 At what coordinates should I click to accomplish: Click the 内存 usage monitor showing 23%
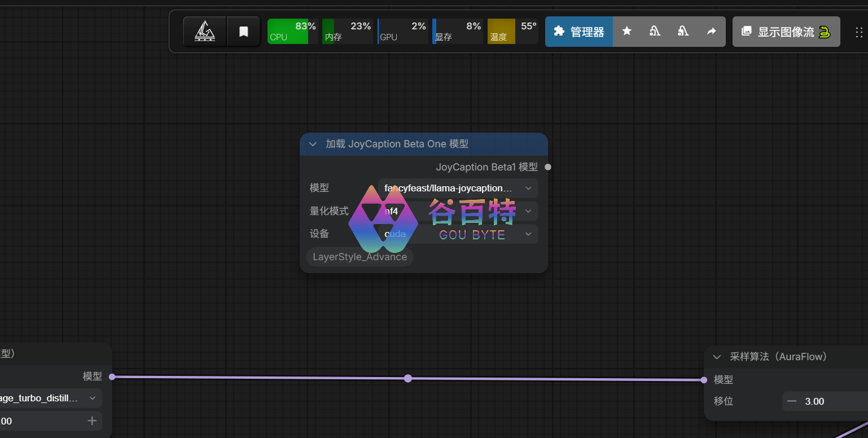tap(348, 32)
